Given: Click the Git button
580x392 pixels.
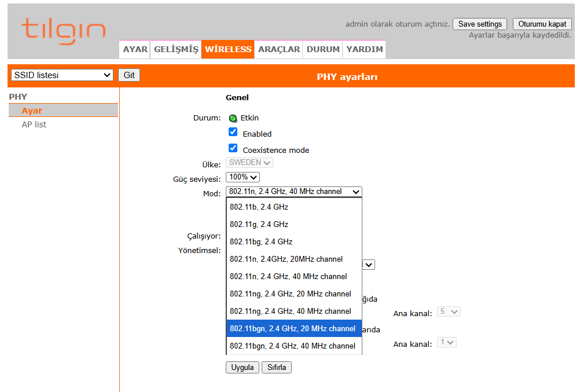Looking at the screenshot, I should (129, 75).
